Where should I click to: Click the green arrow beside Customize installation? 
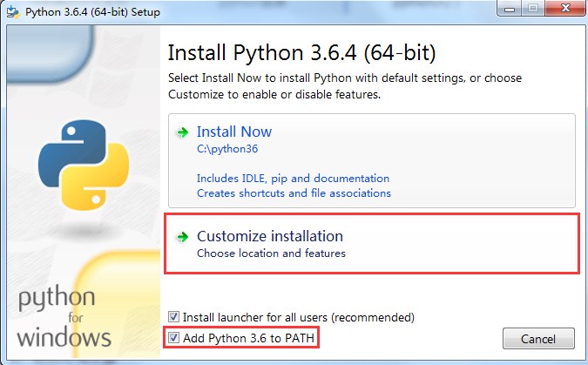coord(182,237)
